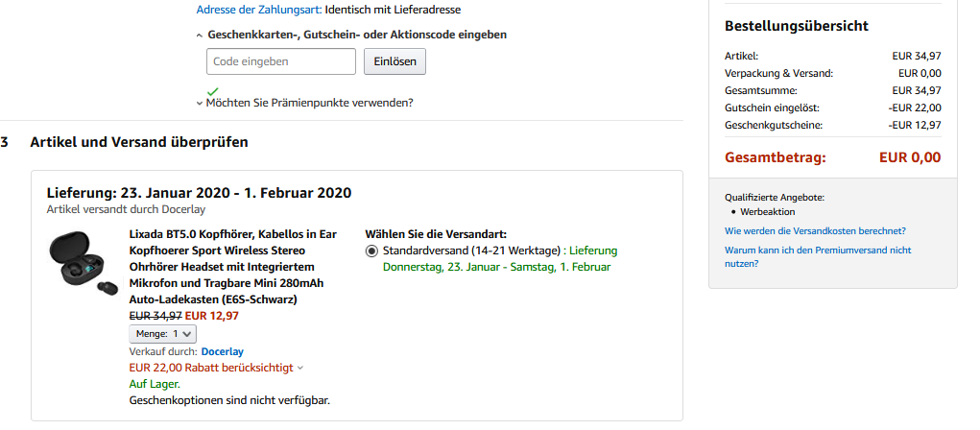Viewport: 980px width, 430px height.
Task: Click the Einlösen button
Action: [394, 61]
